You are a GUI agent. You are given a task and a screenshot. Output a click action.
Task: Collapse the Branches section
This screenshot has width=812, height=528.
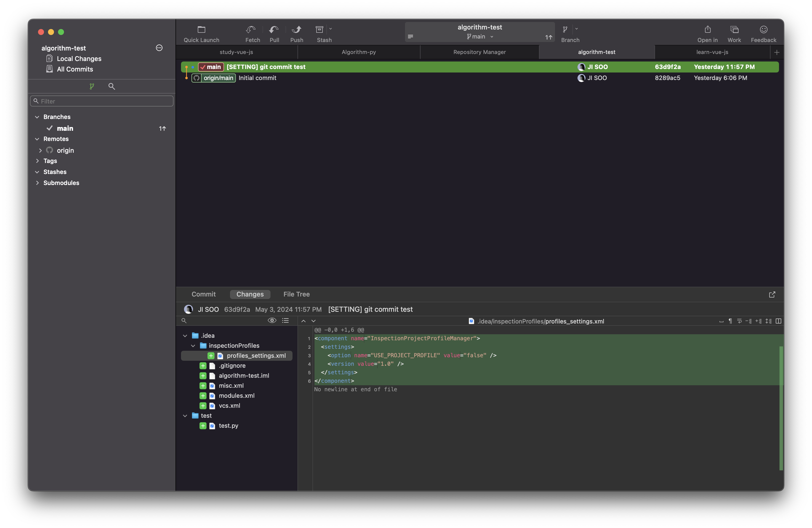pos(37,117)
